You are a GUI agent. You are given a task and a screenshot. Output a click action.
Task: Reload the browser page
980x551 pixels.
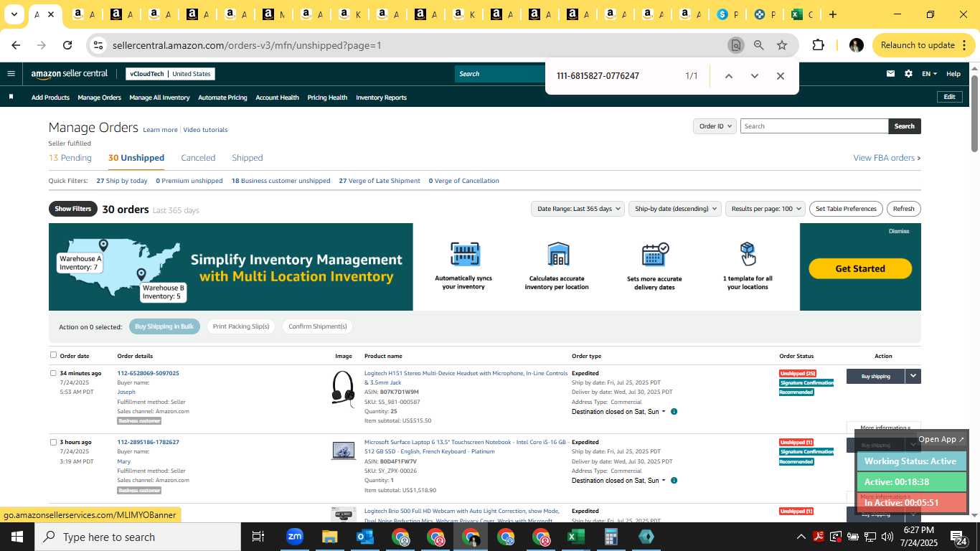pyautogui.click(x=67, y=45)
